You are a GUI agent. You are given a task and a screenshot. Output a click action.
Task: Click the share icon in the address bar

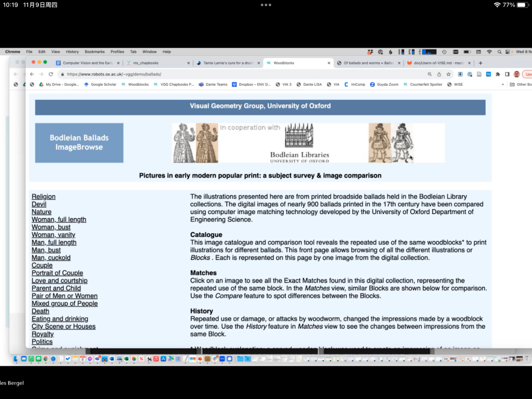point(439,74)
